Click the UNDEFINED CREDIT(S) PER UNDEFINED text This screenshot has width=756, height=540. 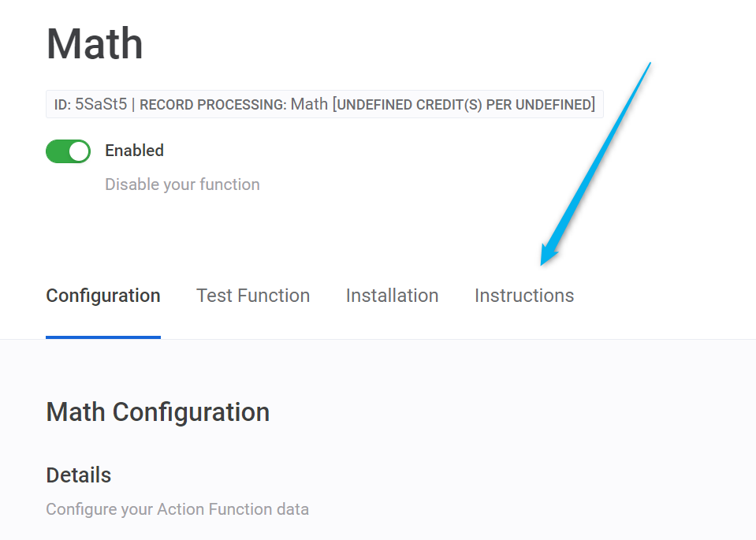click(464, 104)
